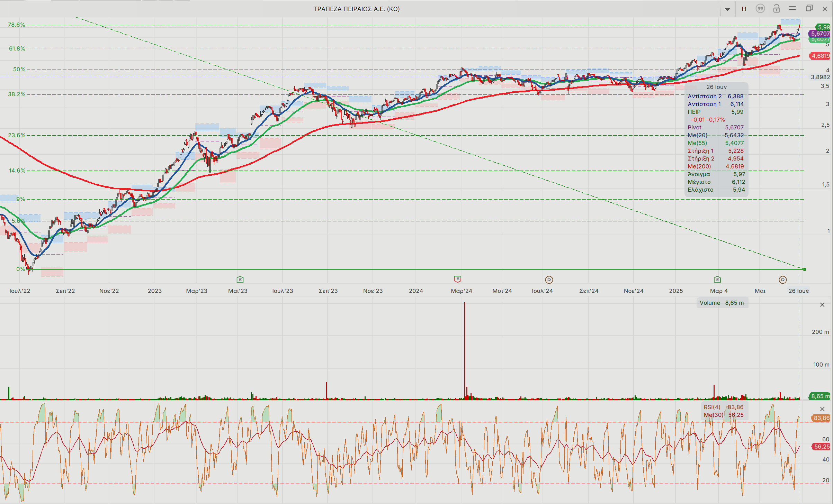The height and width of the screenshot is (504, 833).
Task: Click the 0% Fibonacci level label
Action: [x=21, y=269]
